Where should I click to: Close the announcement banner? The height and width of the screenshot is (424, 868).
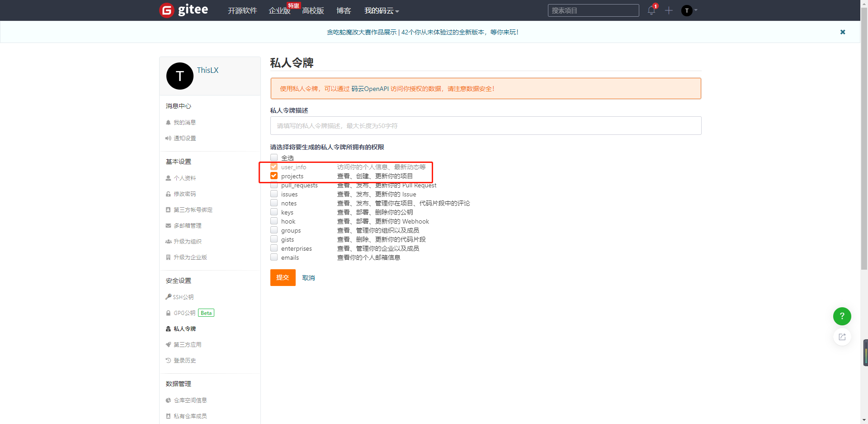click(843, 32)
